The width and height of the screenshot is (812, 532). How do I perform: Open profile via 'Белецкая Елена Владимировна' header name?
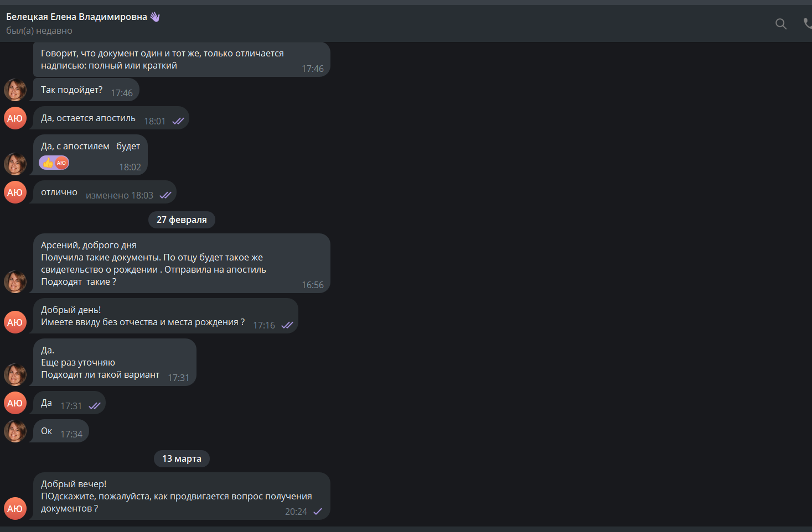point(76,17)
